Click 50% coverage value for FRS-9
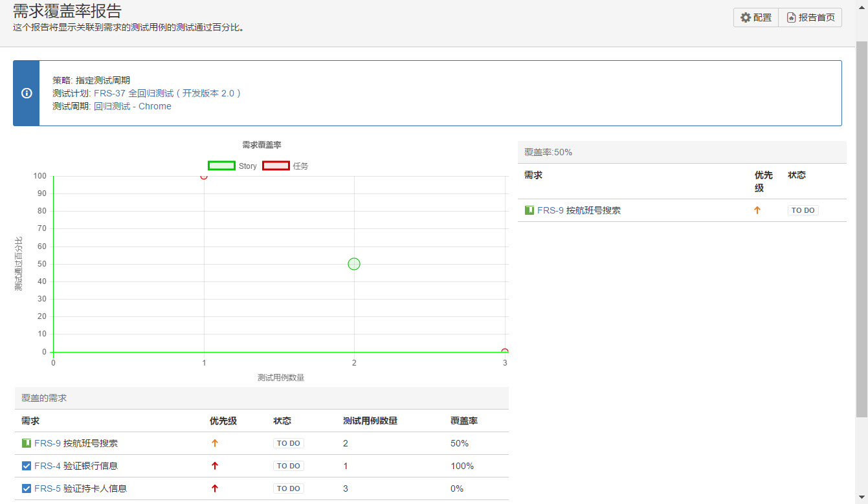 click(x=460, y=443)
